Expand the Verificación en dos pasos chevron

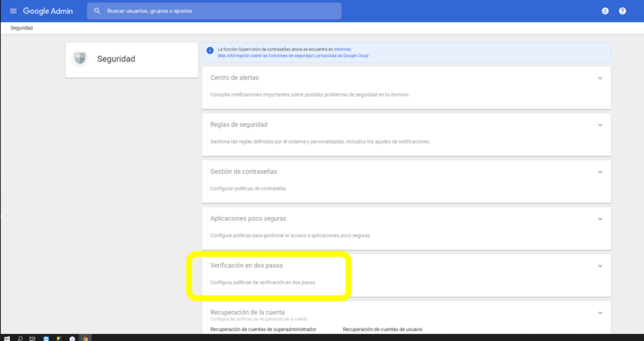pyautogui.click(x=600, y=266)
